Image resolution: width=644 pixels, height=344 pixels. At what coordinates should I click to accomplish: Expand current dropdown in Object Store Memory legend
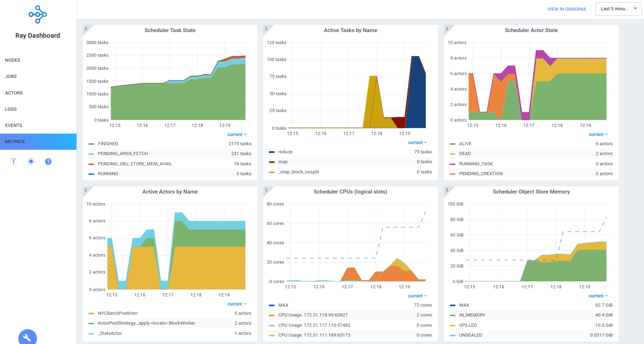tap(598, 296)
